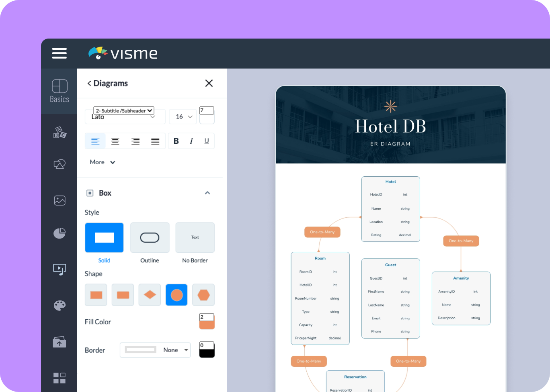
Task: Select the RoomNumber field in Room
Action: 306,298
